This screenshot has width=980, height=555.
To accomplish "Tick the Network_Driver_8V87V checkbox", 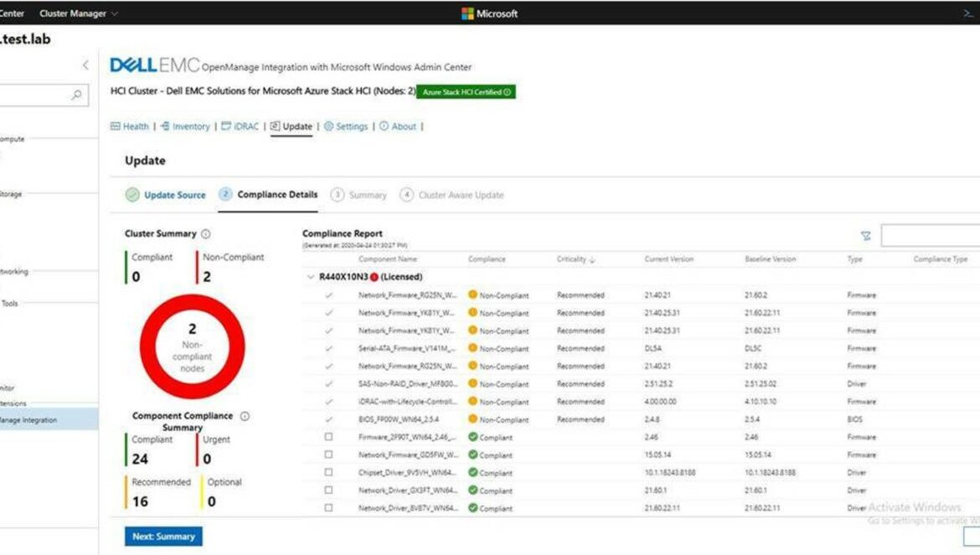I will [328, 507].
